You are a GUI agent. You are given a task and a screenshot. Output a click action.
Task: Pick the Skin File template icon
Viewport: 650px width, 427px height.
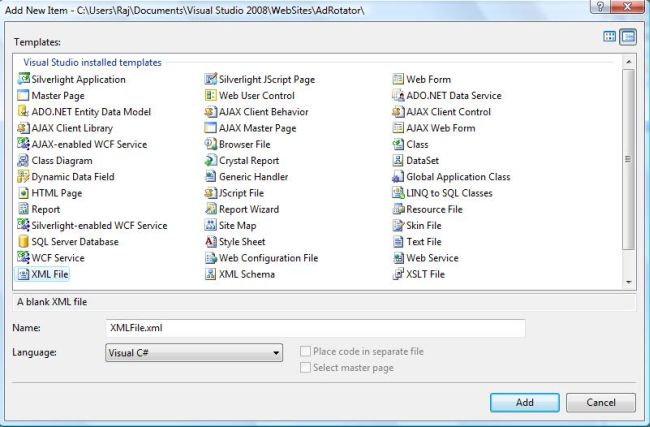(398, 225)
